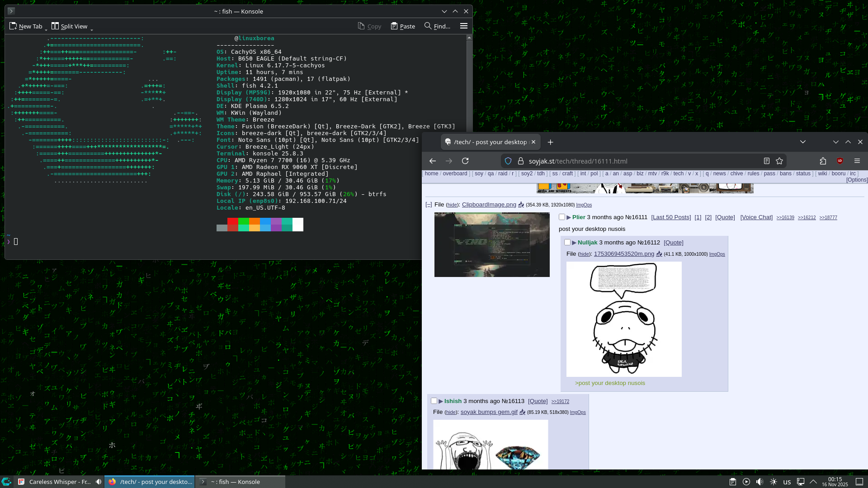Open the Last 50 Posts link
The width and height of the screenshot is (868, 488).
671,217
